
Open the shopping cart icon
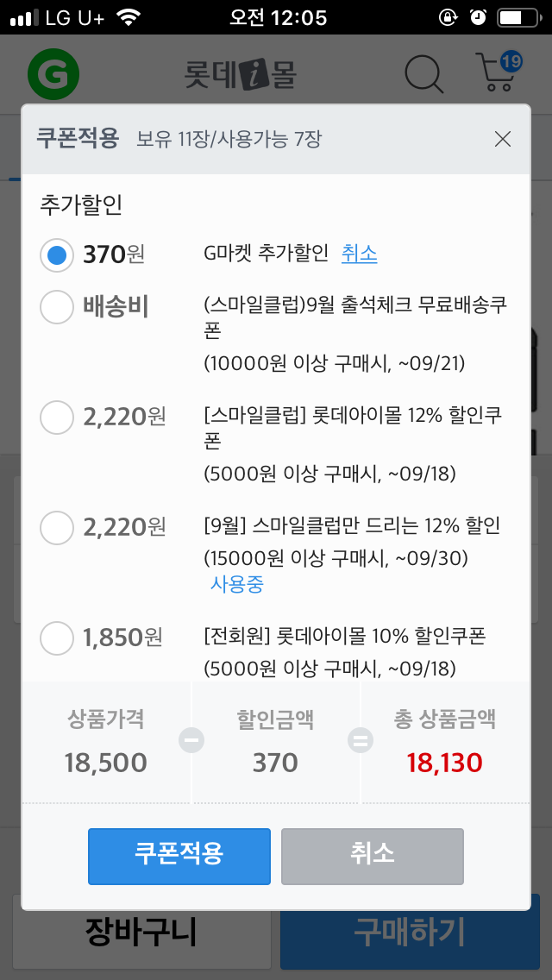click(495, 76)
